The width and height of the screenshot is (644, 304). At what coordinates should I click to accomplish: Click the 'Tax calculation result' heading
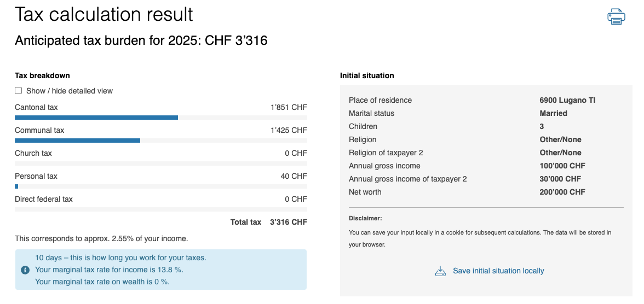click(x=104, y=15)
